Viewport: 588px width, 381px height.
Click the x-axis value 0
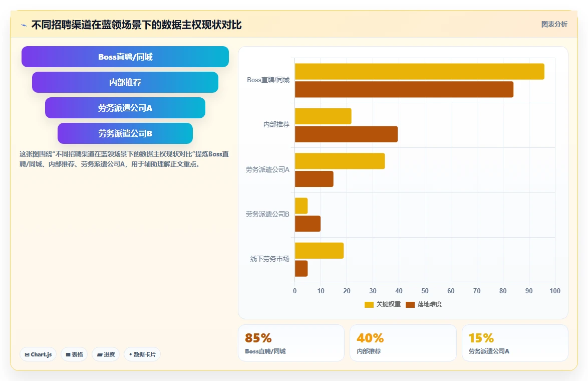click(295, 291)
